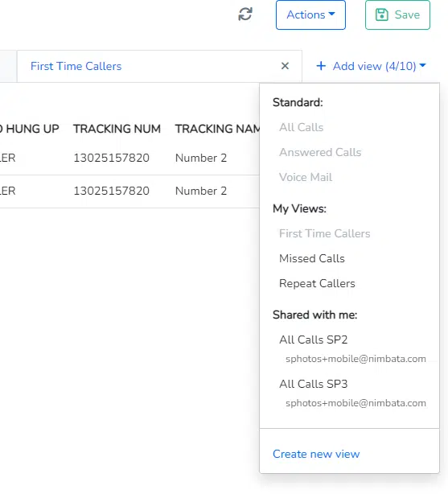Click the refresh arrows icon
This screenshot has width=448, height=494.
(x=245, y=14)
